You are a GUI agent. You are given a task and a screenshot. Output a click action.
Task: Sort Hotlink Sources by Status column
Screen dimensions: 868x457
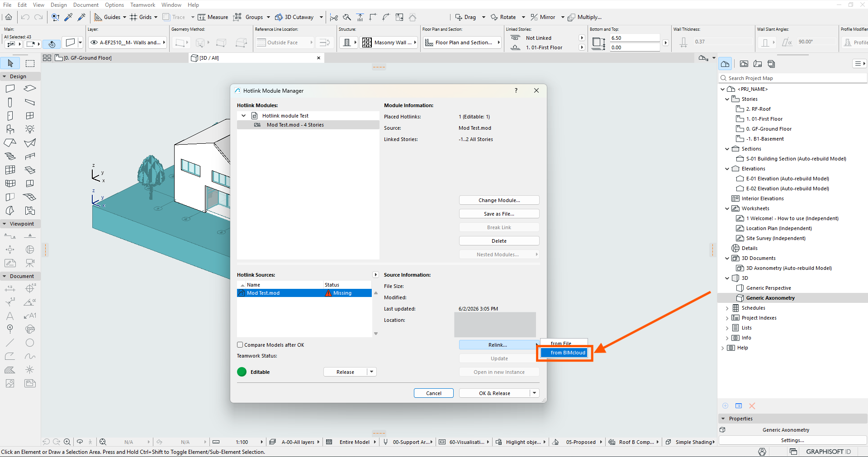347,285
